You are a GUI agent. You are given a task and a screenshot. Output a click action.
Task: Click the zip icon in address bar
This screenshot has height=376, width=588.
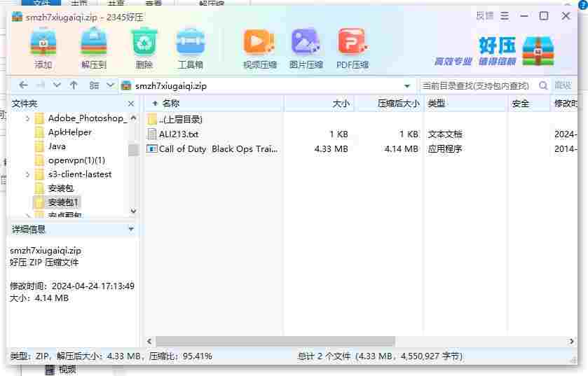coord(127,85)
